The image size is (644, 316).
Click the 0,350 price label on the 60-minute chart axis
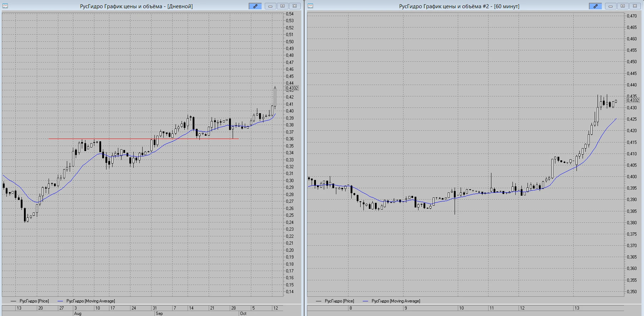coord(632,292)
